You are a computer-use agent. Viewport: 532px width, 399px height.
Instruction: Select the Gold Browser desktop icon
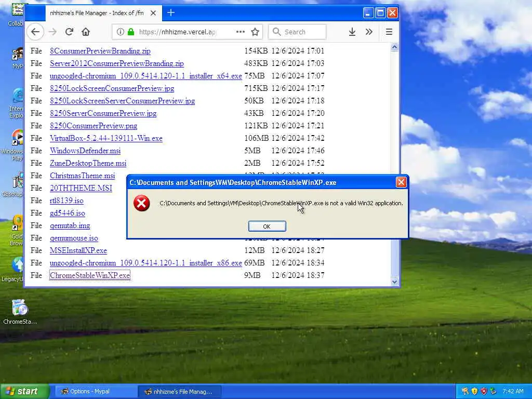tap(16, 231)
